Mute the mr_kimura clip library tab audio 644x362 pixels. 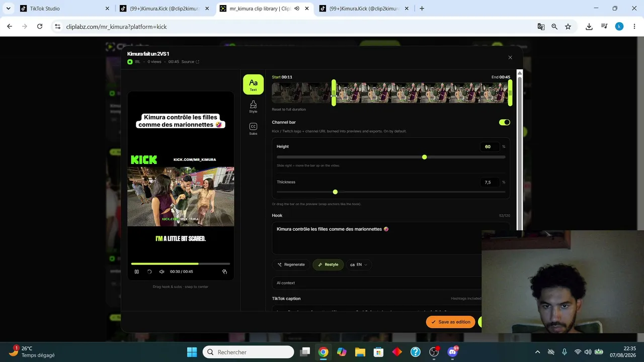297,9
